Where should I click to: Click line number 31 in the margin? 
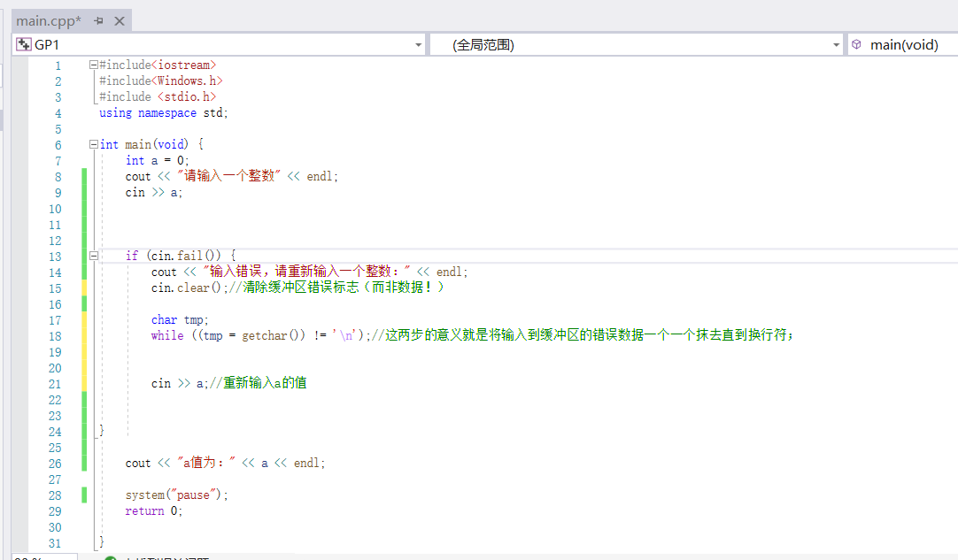tap(55, 543)
